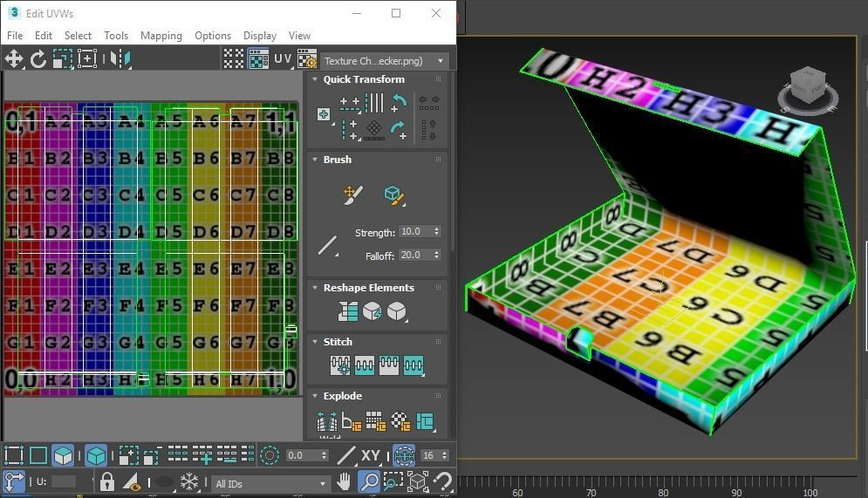Toggle the Show Multi-Tile checker display

(x=233, y=59)
